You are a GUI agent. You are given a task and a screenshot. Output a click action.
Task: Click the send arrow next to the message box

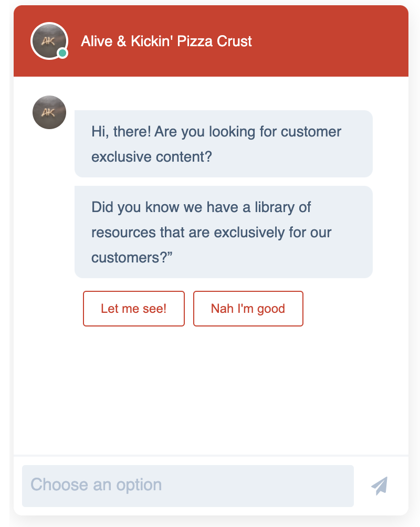pos(379,486)
